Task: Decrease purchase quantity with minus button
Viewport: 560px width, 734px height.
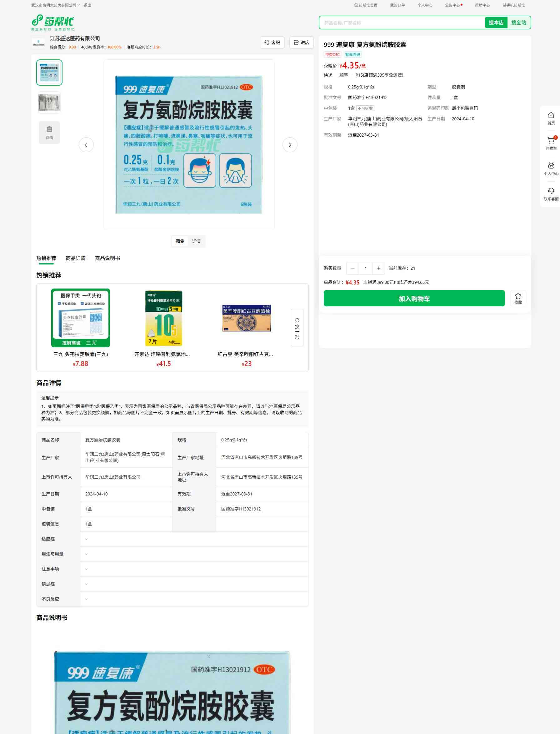Action: pyautogui.click(x=352, y=268)
